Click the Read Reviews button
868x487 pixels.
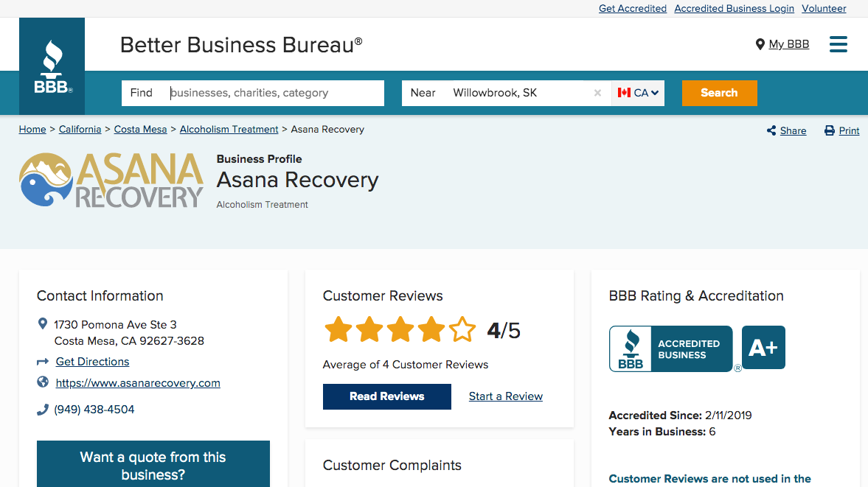click(x=387, y=396)
